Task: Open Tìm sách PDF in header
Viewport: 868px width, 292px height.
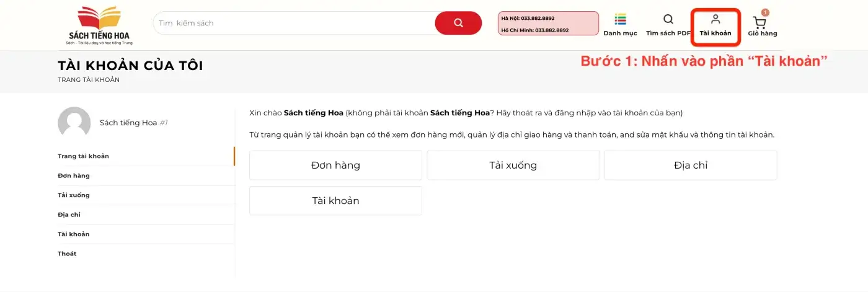Action: pos(668,25)
